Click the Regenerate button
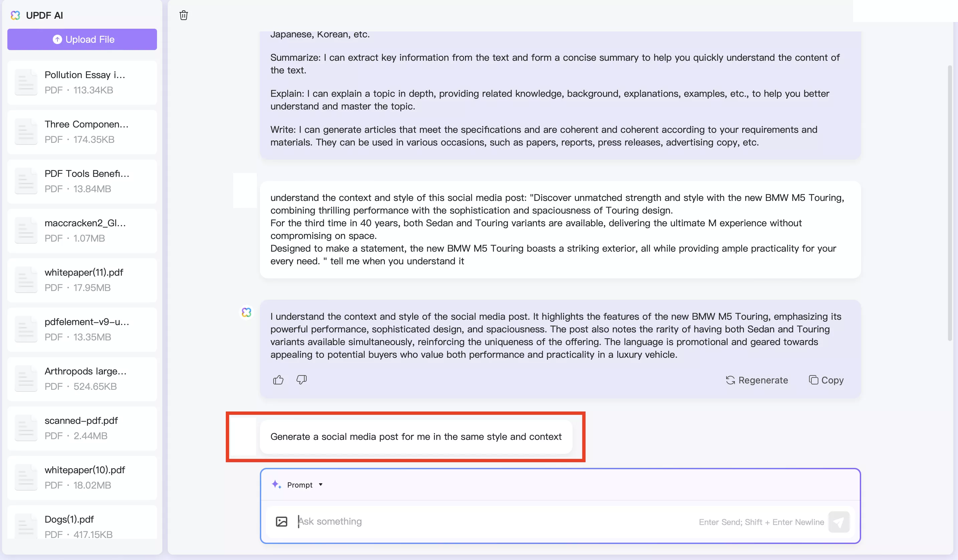Screen dimensions: 958x560 point(757,380)
